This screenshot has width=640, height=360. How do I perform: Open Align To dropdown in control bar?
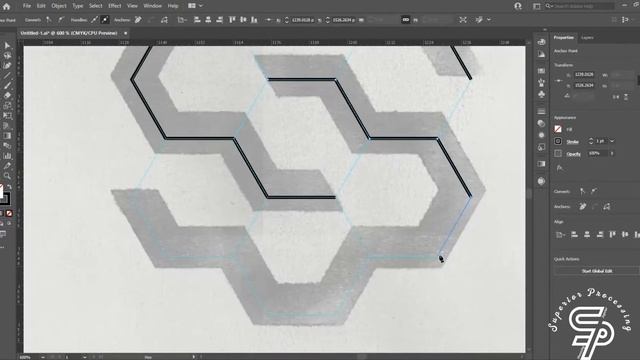tap(182, 20)
